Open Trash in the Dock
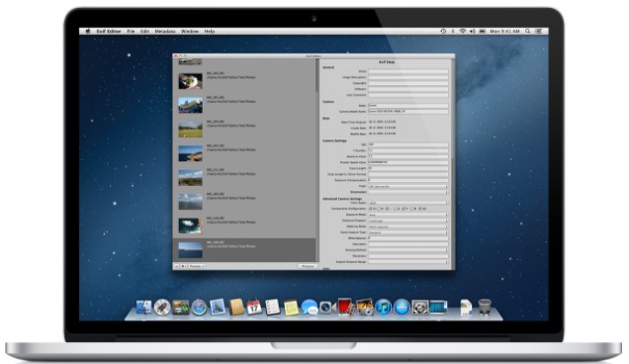Viewport: 629px width, 364px height. coord(485,307)
